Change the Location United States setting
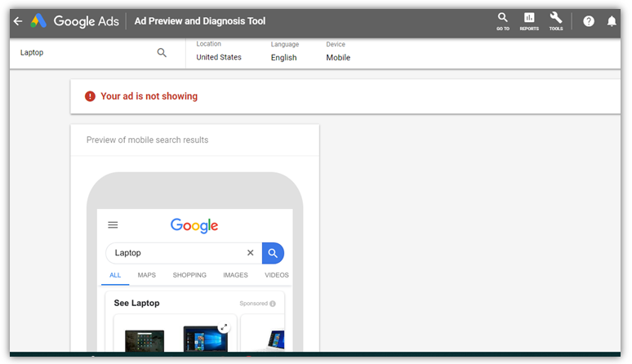632x364 pixels. pyautogui.click(x=219, y=51)
